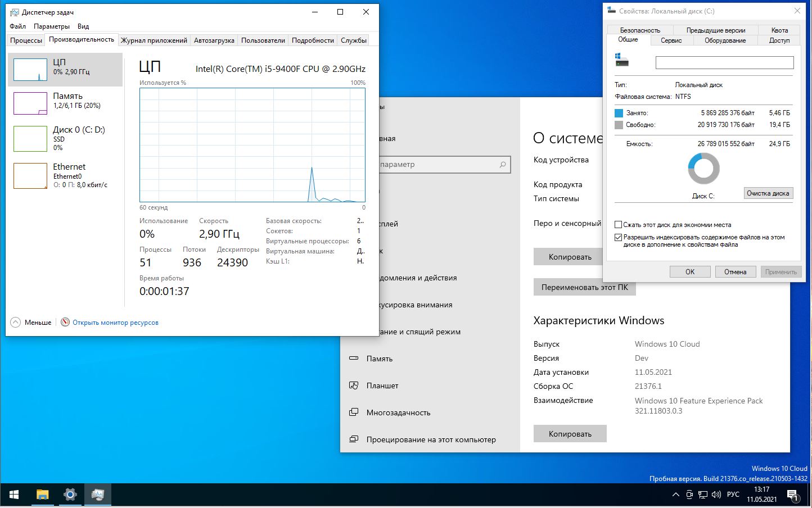812x508 pixels.
Task: Click the lower Копировать button in Settings
Action: pyautogui.click(x=570, y=434)
